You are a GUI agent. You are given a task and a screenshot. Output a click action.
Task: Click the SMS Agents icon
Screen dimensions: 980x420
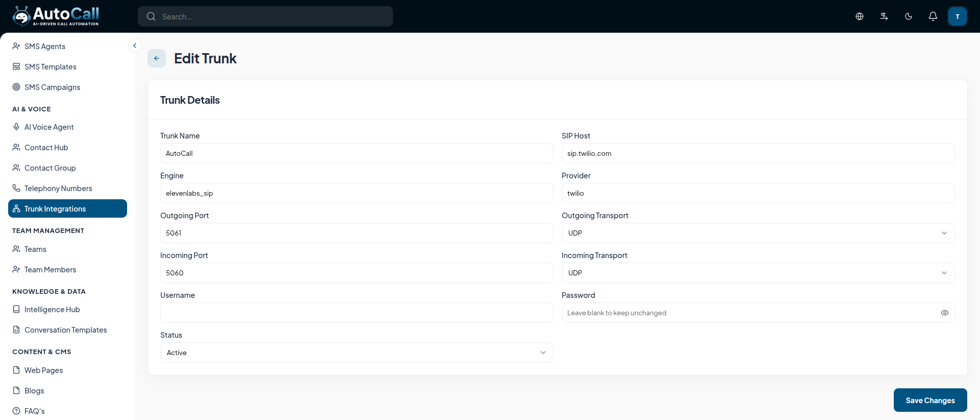[16, 46]
